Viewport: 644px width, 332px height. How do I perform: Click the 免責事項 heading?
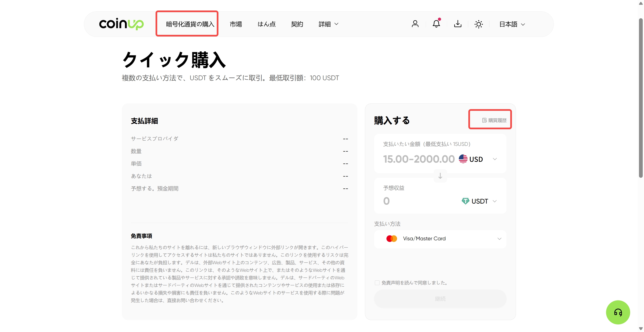141,236
